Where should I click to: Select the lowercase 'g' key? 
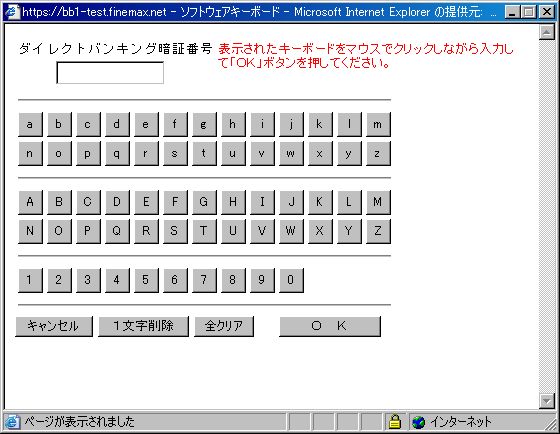(204, 124)
